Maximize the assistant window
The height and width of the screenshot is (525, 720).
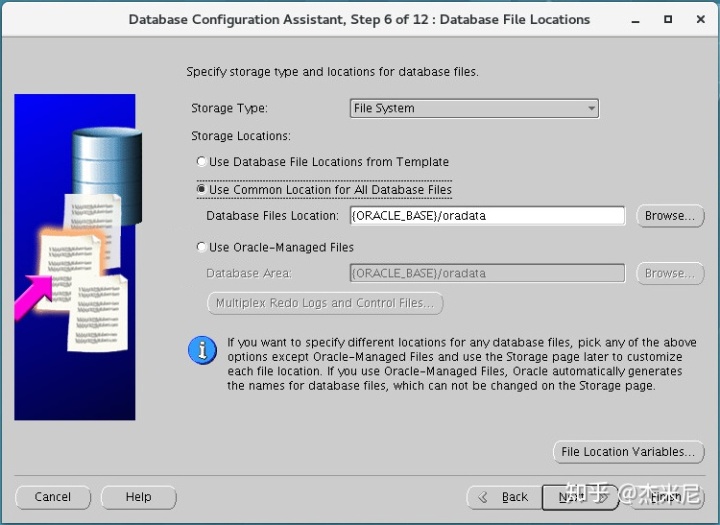pos(668,19)
